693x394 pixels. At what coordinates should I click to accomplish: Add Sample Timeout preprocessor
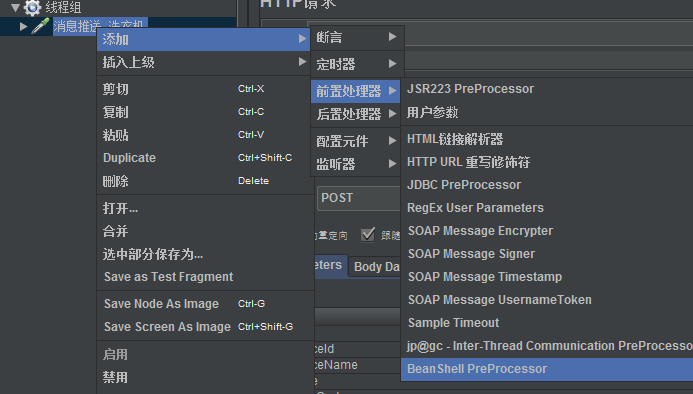click(x=547, y=323)
